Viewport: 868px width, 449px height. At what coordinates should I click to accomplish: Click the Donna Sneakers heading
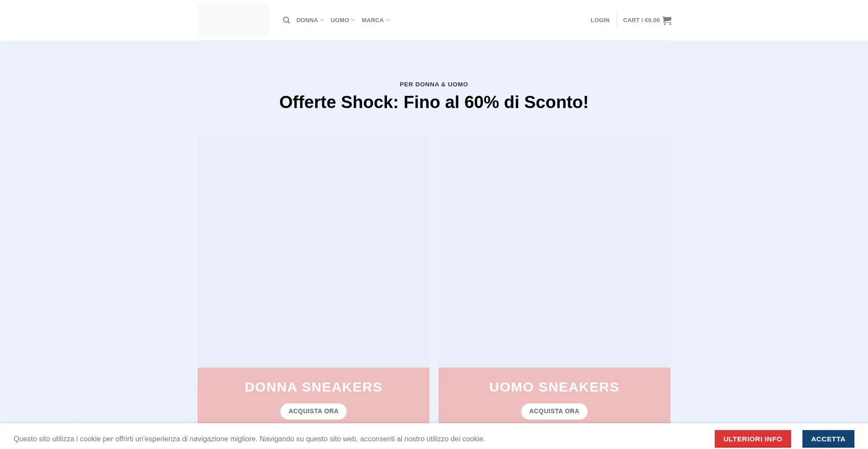point(313,387)
